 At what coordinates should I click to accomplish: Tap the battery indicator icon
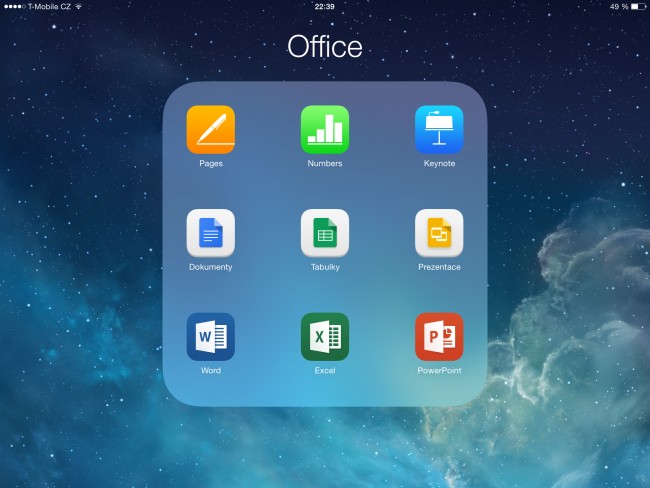(x=638, y=7)
